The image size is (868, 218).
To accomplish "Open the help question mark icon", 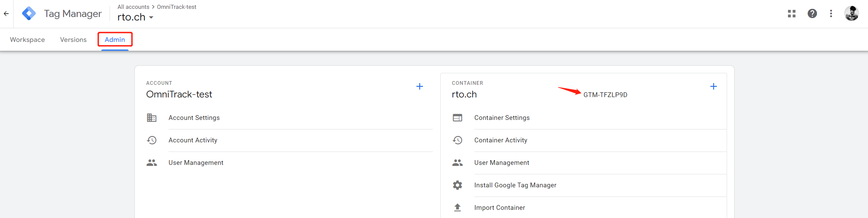I will tap(812, 14).
